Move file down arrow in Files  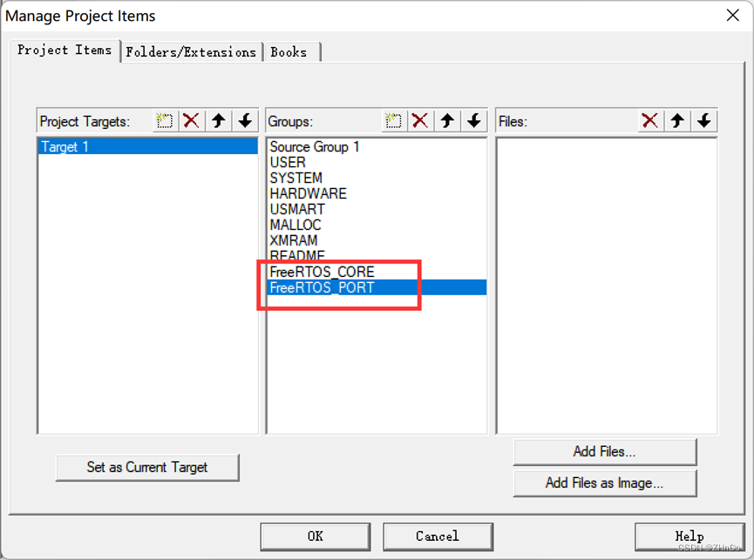click(x=704, y=120)
